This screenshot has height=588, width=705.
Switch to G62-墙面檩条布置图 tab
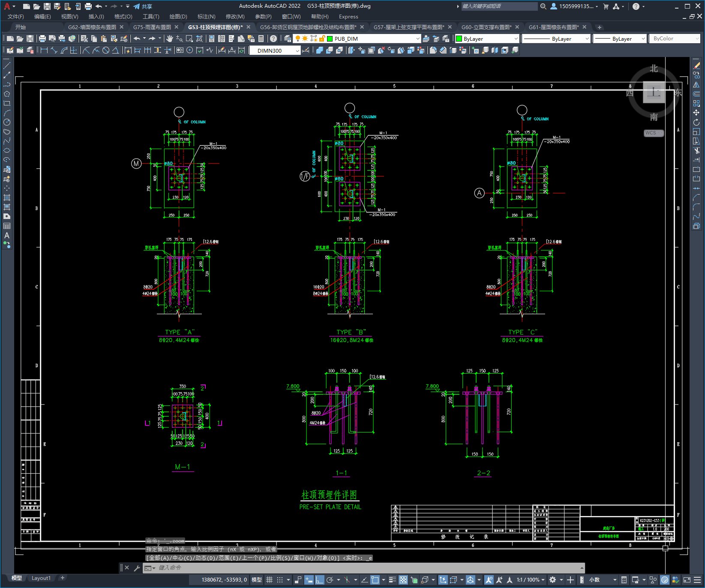coord(92,27)
